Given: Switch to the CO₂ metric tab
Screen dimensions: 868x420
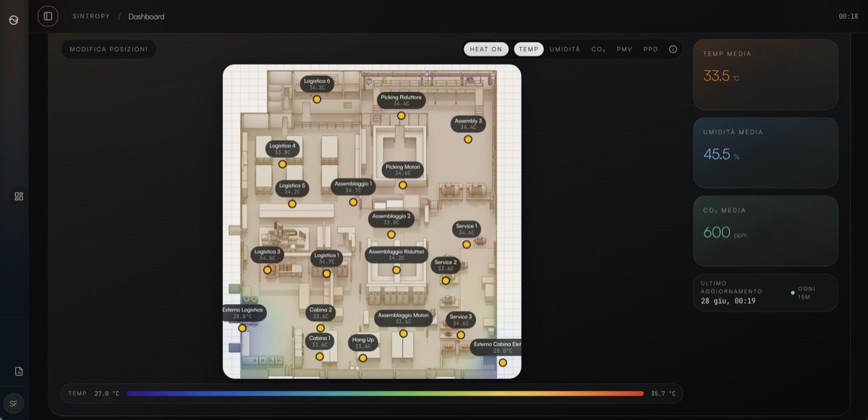Looking at the screenshot, I should [x=598, y=49].
